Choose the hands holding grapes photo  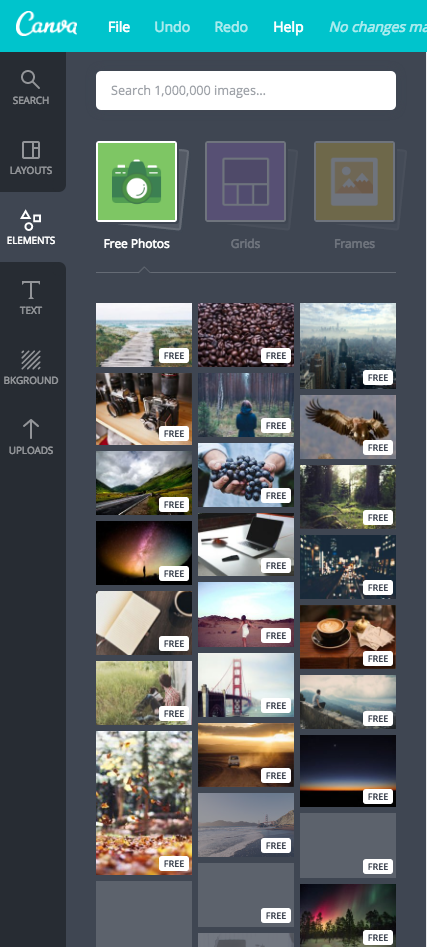(246, 475)
